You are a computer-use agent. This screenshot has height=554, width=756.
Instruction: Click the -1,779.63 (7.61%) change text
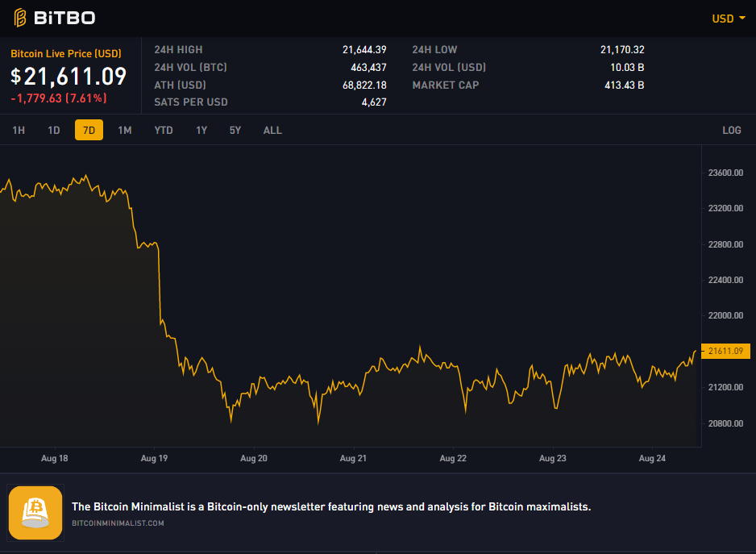coord(59,98)
